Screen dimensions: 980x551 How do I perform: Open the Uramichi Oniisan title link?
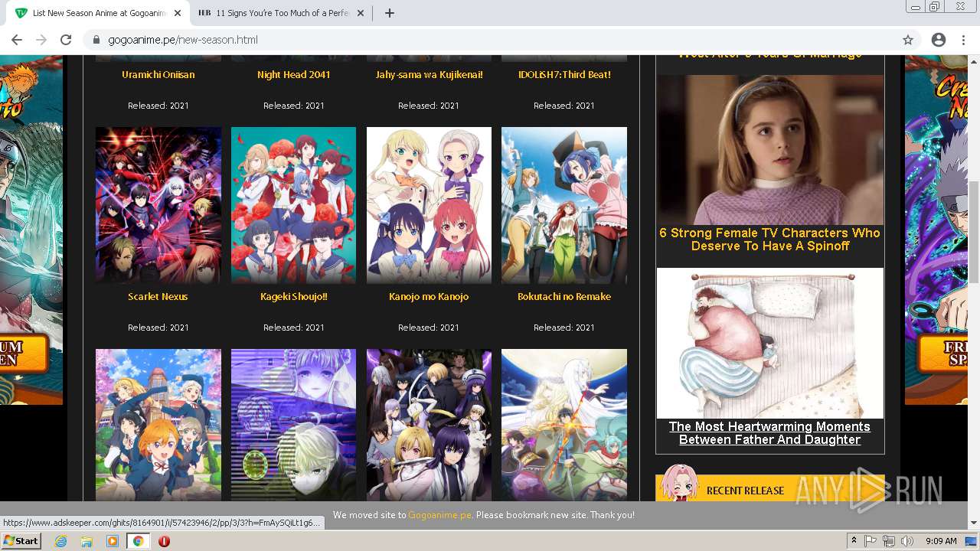coord(158,75)
